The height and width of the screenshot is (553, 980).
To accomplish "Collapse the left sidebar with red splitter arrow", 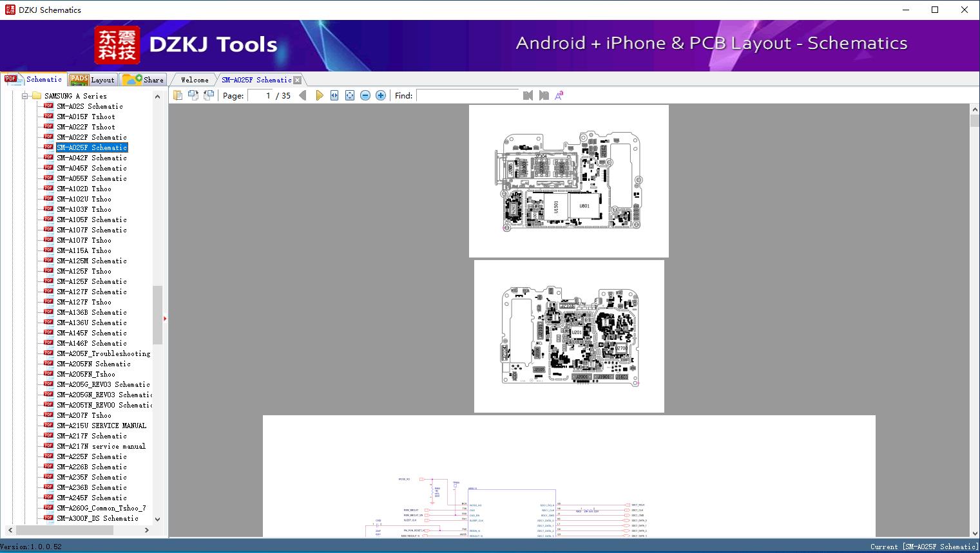I will pyautogui.click(x=165, y=319).
